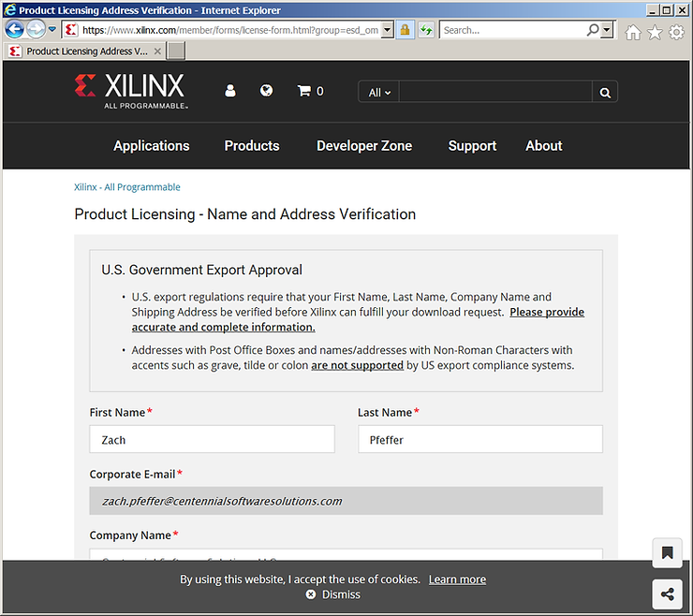Go back with the browser Back arrow

click(x=15, y=30)
